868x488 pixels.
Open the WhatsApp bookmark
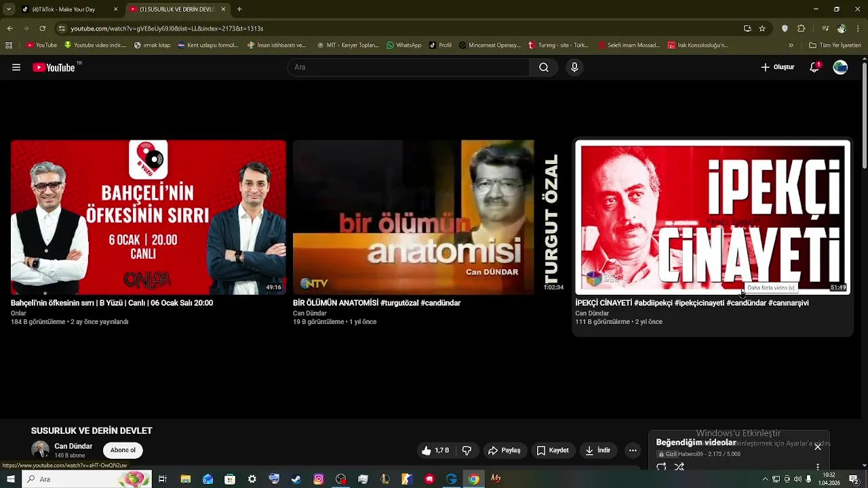tap(404, 45)
